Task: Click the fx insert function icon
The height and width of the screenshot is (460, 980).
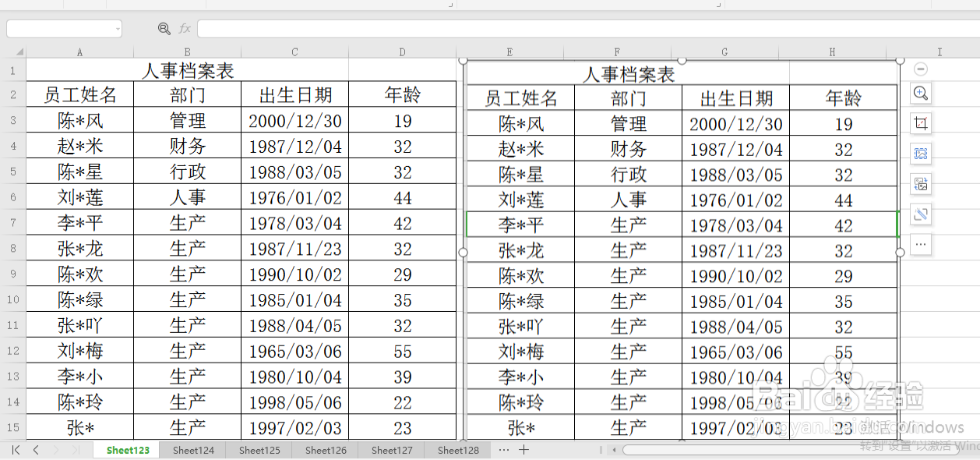Action: click(x=185, y=29)
